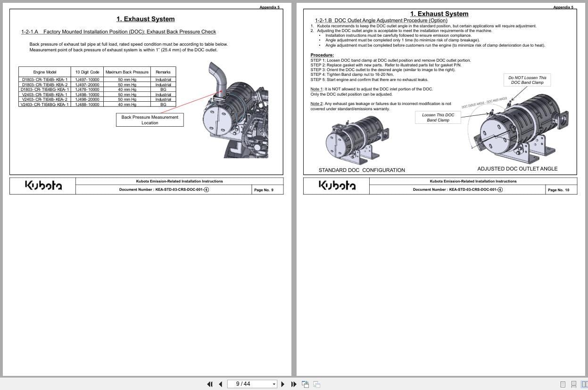The width and height of the screenshot is (588, 390).
Task: Select the fit page icon
Action: tap(306, 384)
